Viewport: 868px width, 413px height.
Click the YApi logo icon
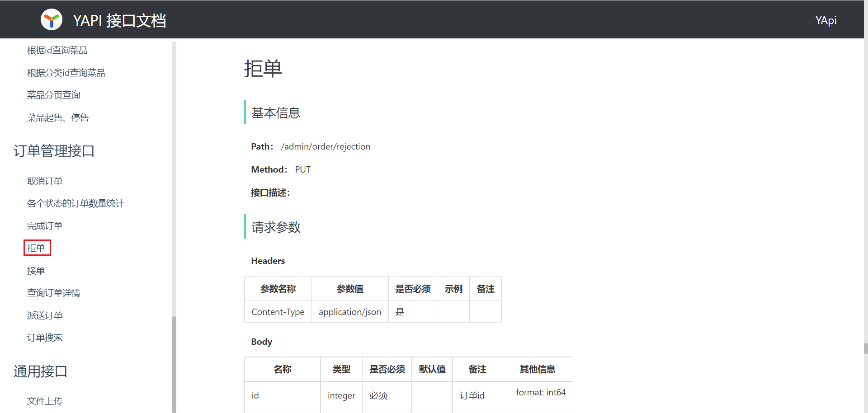[x=52, y=20]
